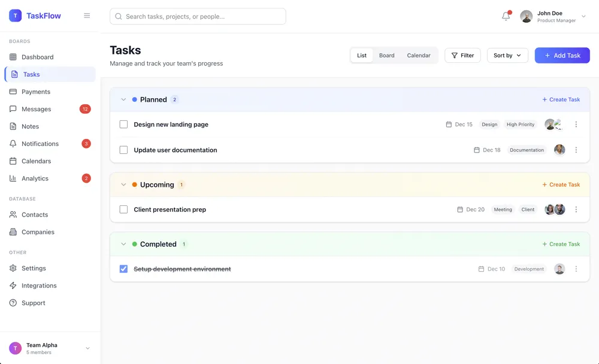Viewport: 599px width, 364px height.
Task: Collapse the Planned section chevron
Action: (x=123, y=100)
